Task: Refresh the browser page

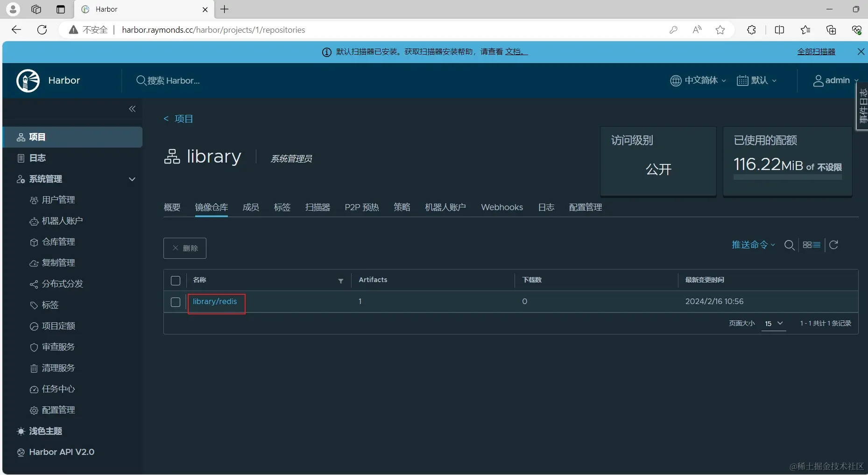Action: [42, 30]
